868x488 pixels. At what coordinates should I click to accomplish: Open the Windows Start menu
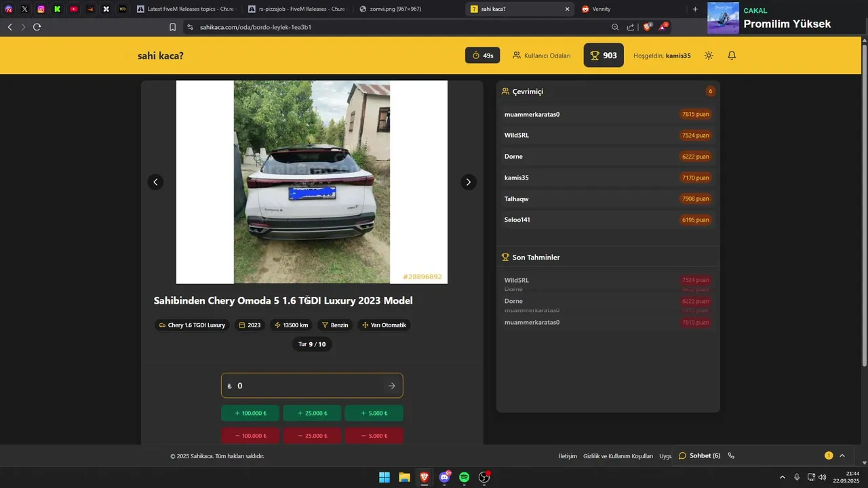384,477
